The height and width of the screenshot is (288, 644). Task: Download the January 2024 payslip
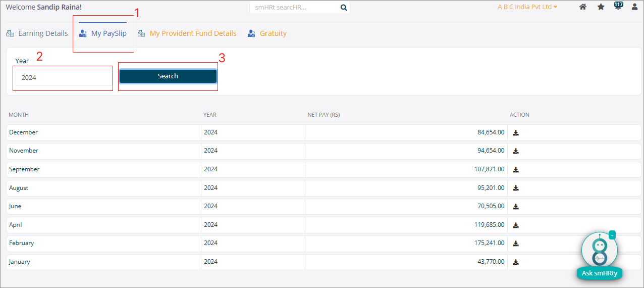click(x=516, y=262)
